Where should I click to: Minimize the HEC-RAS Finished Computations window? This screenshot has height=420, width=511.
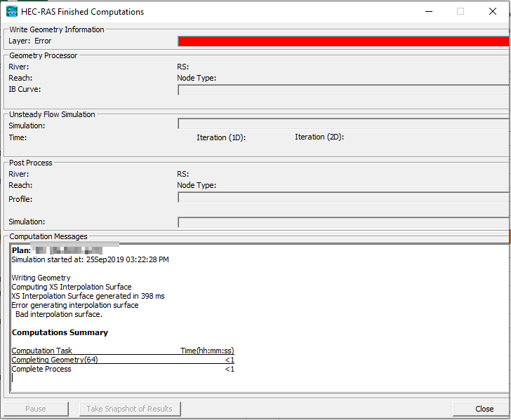[428, 11]
